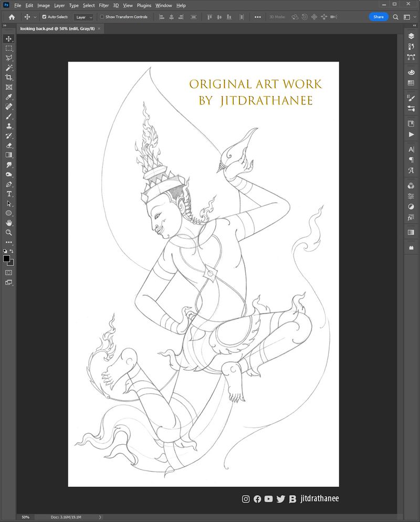Expand the tools panel double arrows
Viewport: 420px width, 522px height.
(x=5, y=25)
